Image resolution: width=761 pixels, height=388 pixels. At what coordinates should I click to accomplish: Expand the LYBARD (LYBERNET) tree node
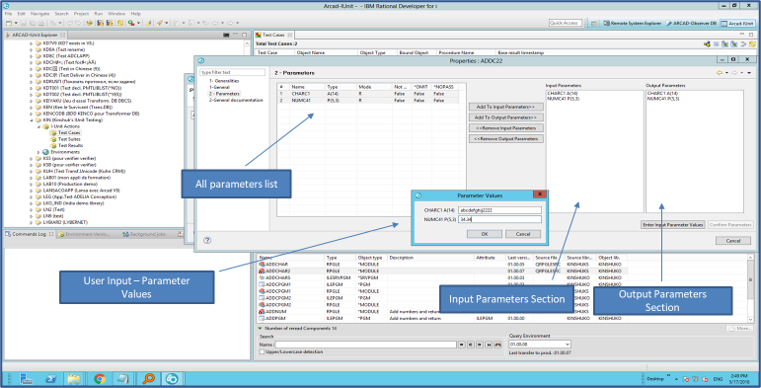pyautogui.click(x=31, y=222)
